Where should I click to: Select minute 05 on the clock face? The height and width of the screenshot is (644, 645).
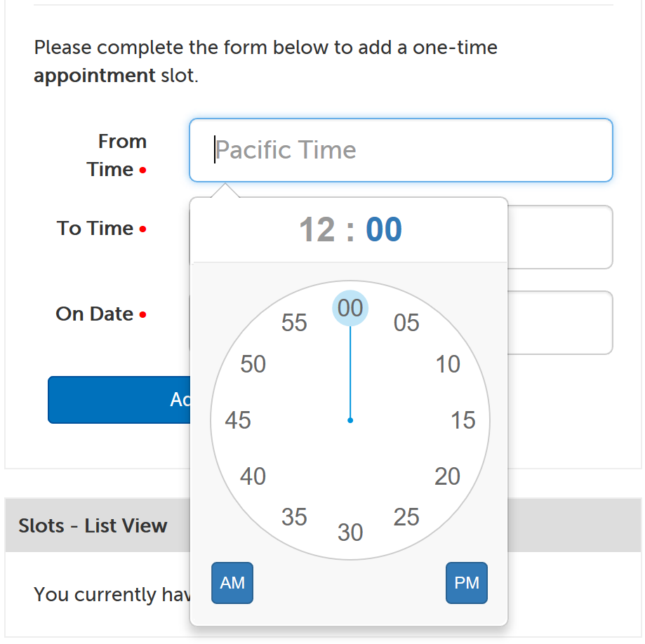pyautogui.click(x=406, y=323)
